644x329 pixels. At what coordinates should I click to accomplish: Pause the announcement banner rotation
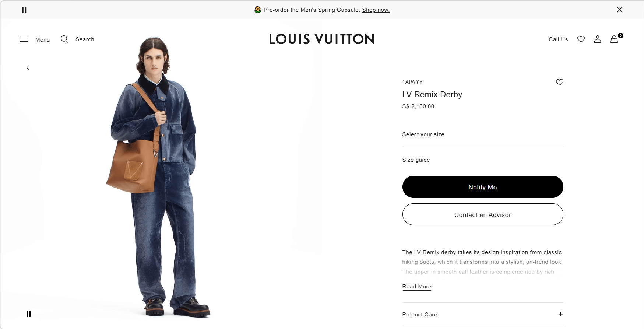24,10
